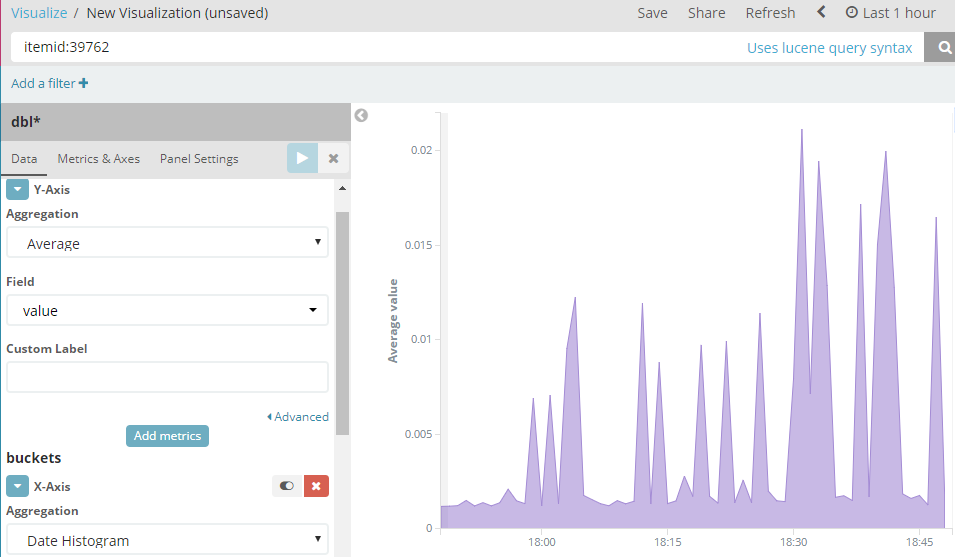Click the search magnifier icon
Screen dimensions: 955x557
[943, 47]
